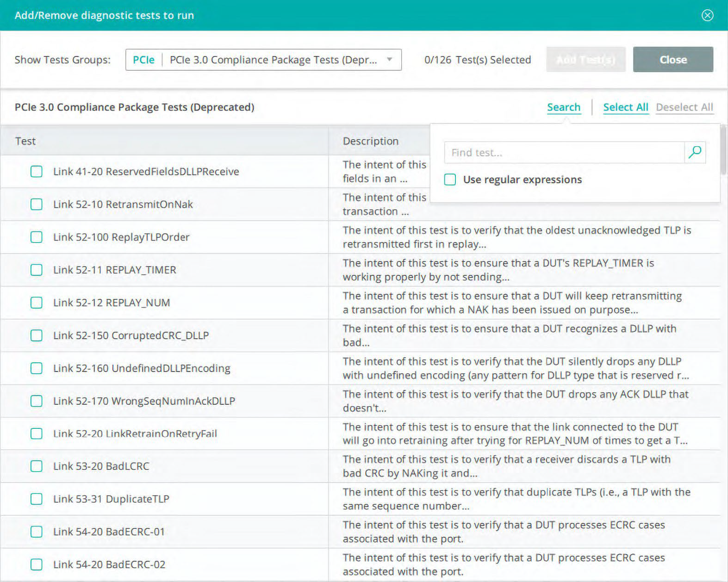
Task: Click Select All link
Action: (625, 107)
